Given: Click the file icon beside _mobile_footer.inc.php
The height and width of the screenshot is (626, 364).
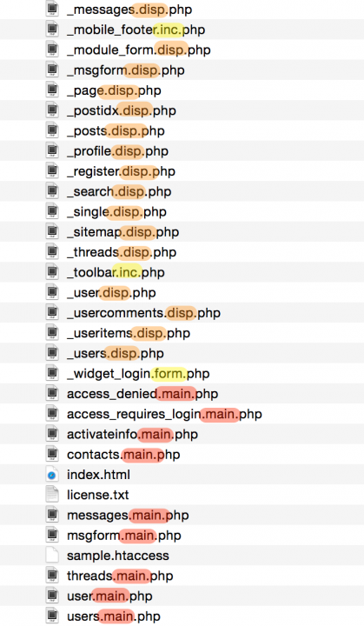Looking at the screenshot, I should [x=52, y=30].
